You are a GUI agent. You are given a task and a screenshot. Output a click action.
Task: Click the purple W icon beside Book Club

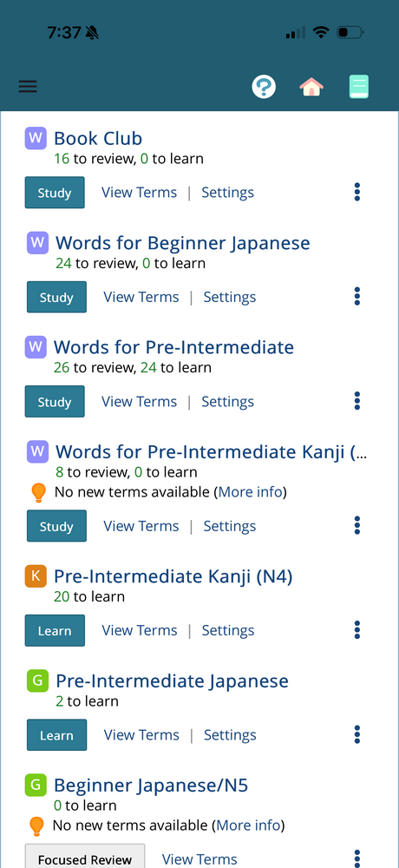click(x=36, y=138)
